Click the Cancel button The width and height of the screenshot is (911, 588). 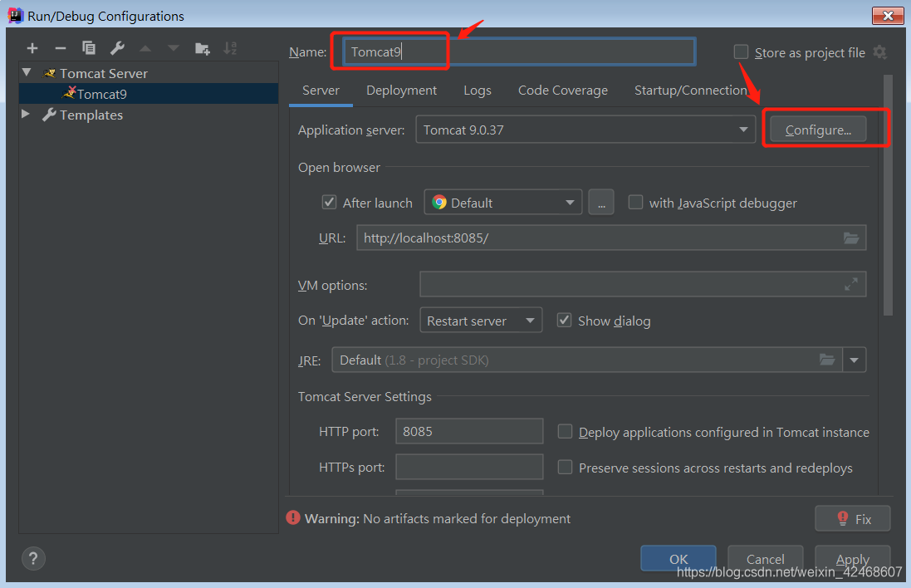[x=765, y=559]
